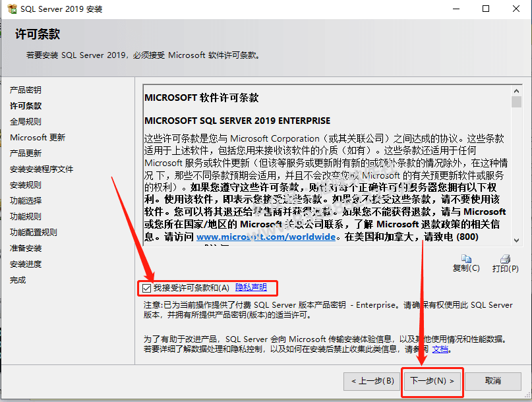Open the 文档 documentation link
This screenshot has height=402, width=532.
(x=440, y=349)
